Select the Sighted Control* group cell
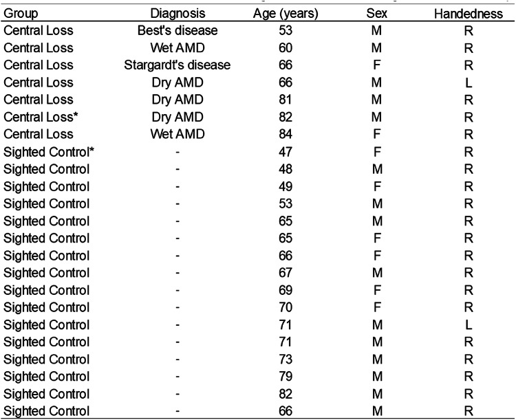 49,153
